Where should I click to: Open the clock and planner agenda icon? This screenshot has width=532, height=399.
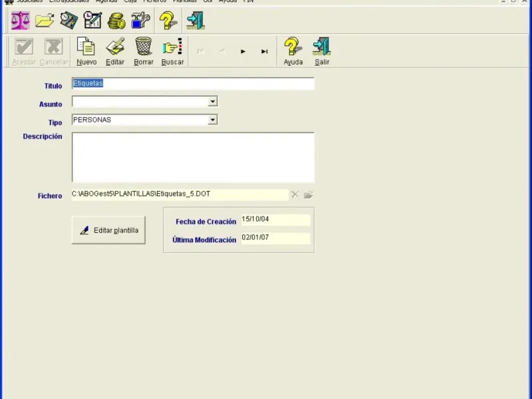[x=68, y=21]
